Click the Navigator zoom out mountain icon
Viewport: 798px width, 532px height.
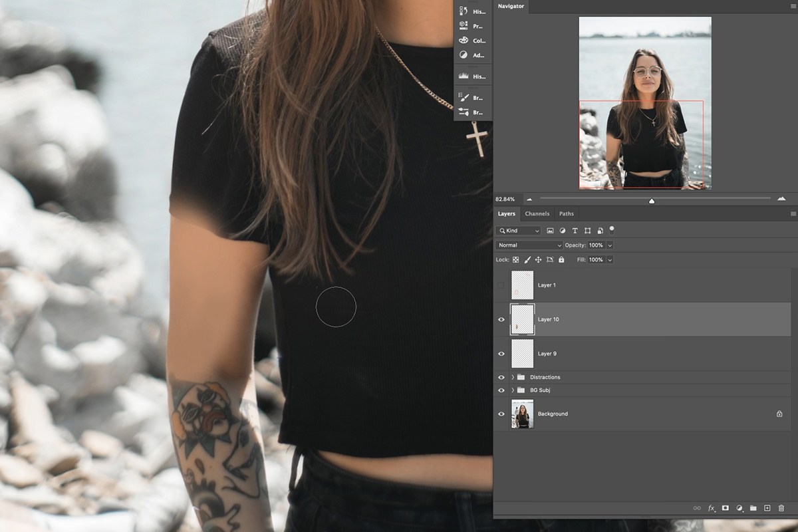pyautogui.click(x=530, y=199)
